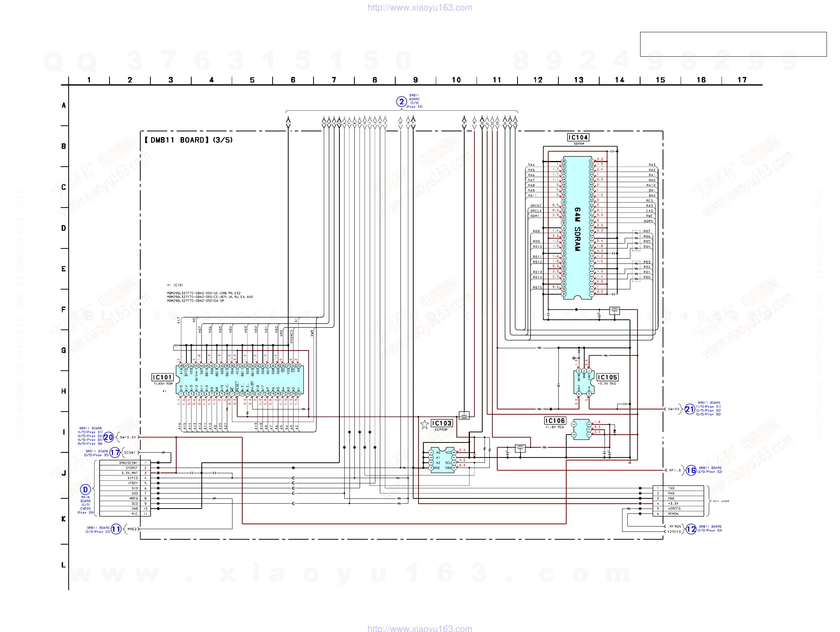
Task: Click the xiaoyu163.com link at top
Action: [420, 8]
